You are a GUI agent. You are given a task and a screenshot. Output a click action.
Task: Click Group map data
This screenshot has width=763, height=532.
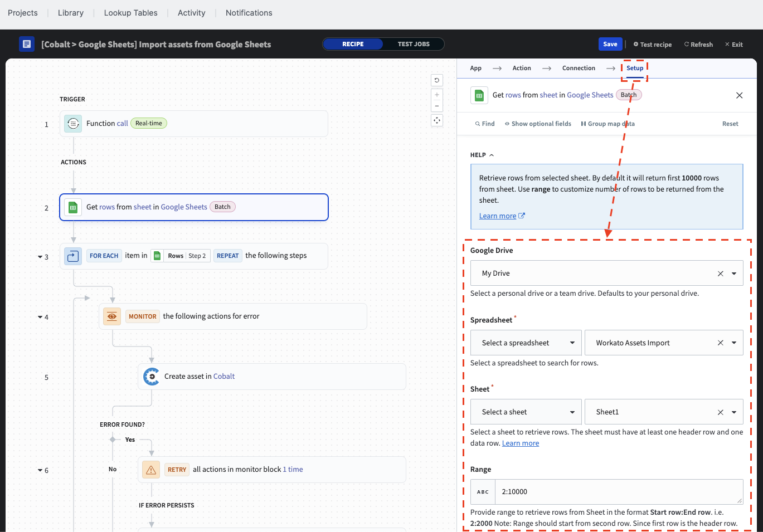[608, 124]
